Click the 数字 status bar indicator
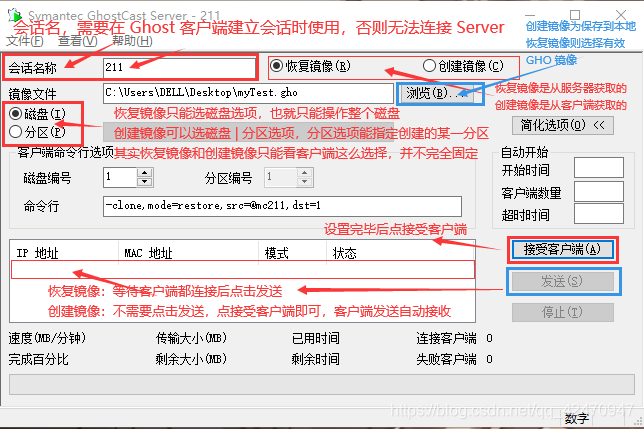644x429 pixels. (x=577, y=419)
